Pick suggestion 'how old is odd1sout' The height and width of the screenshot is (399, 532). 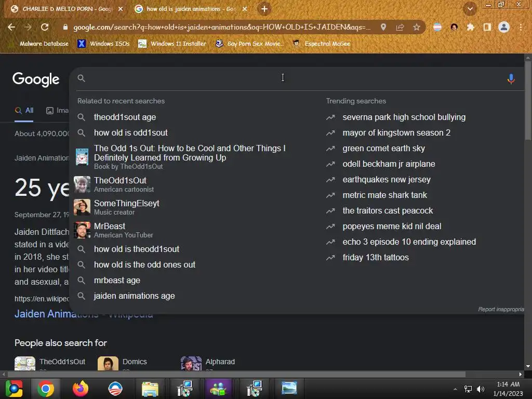pyautogui.click(x=130, y=133)
